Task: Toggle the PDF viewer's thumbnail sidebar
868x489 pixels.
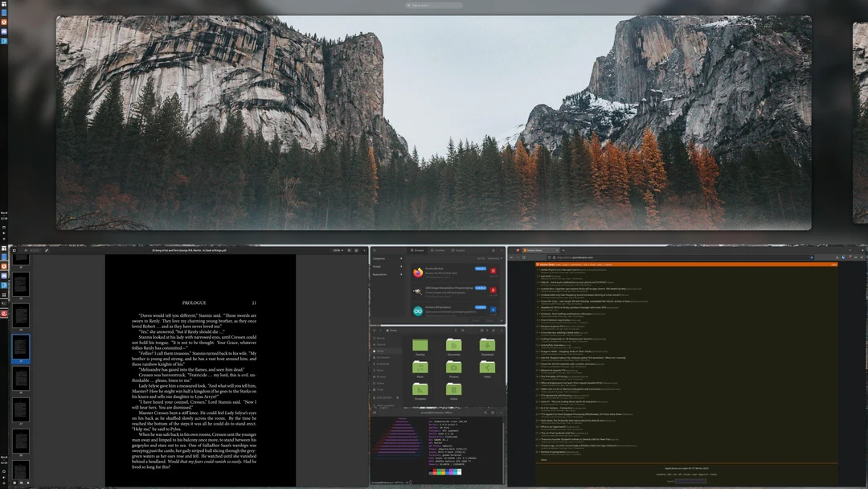Action: point(14,249)
